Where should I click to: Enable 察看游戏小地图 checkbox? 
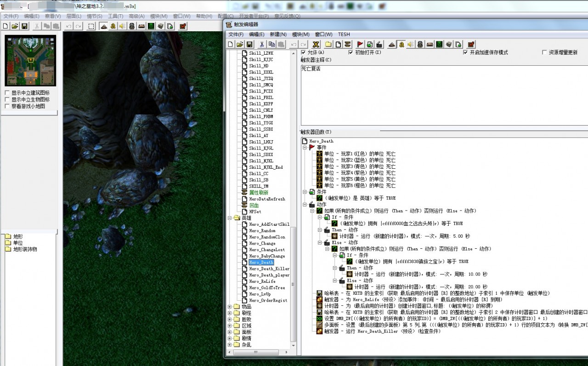pyautogui.click(x=7, y=106)
